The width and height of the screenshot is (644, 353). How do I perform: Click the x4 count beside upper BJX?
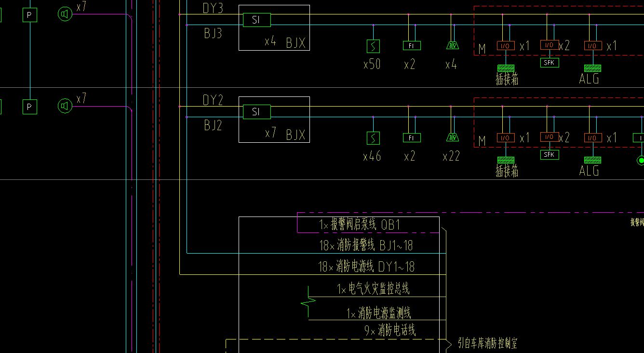click(270, 41)
